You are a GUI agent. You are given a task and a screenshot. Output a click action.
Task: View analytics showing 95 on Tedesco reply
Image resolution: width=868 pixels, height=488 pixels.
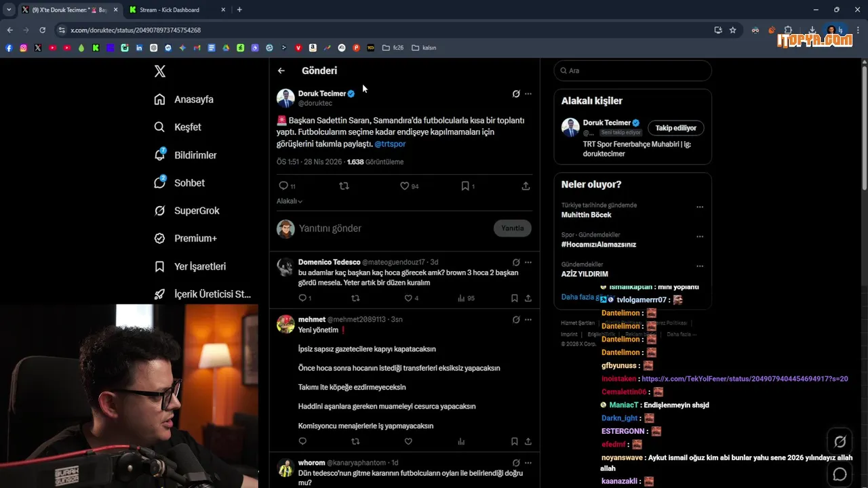[x=466, y=298]
